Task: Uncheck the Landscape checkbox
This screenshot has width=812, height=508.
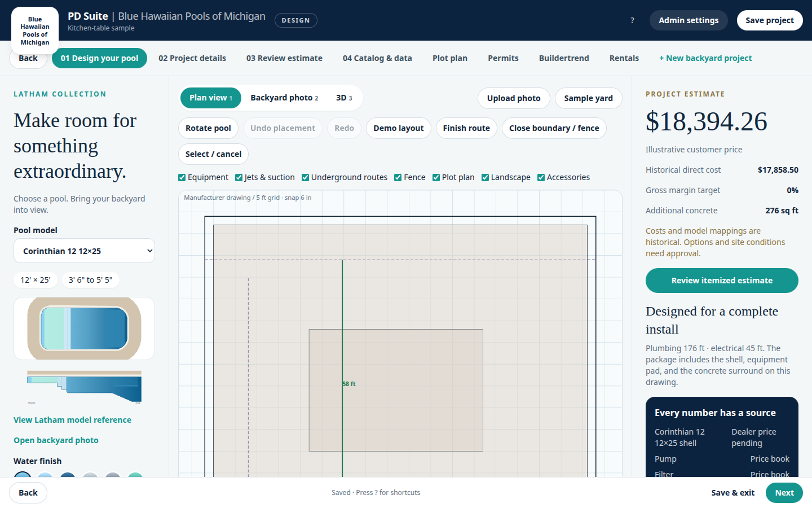Action: pyautogui.click(x=486, y=177)
